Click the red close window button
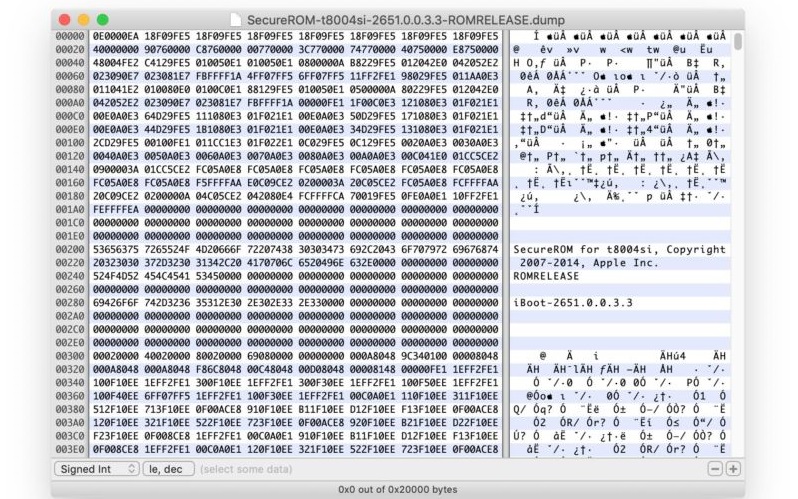 [65, 20]
